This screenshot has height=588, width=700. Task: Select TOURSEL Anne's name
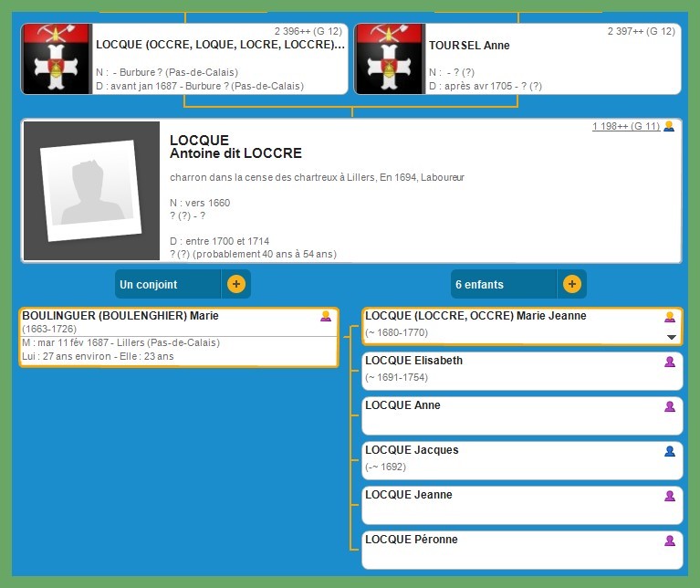point(469,46)
